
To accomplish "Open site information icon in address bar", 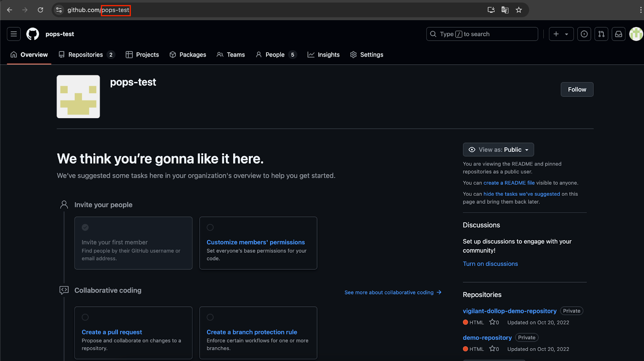I will 59,10.
